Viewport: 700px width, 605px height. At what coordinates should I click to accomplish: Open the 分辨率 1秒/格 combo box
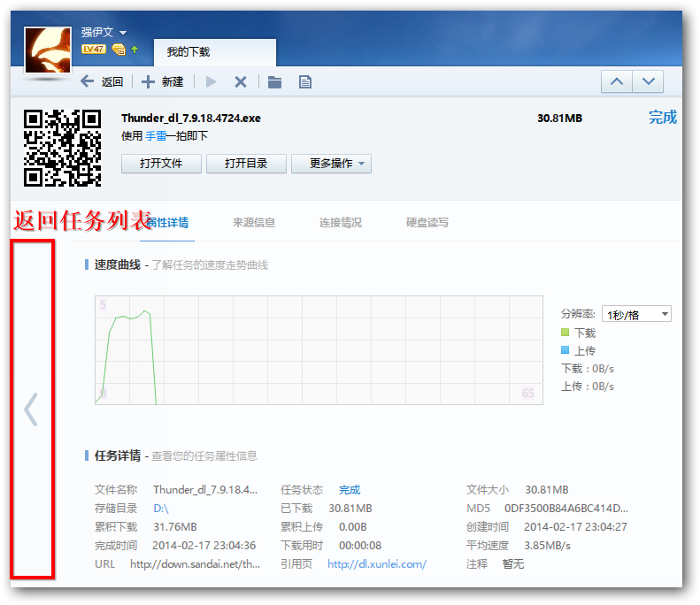click(636, 314)
